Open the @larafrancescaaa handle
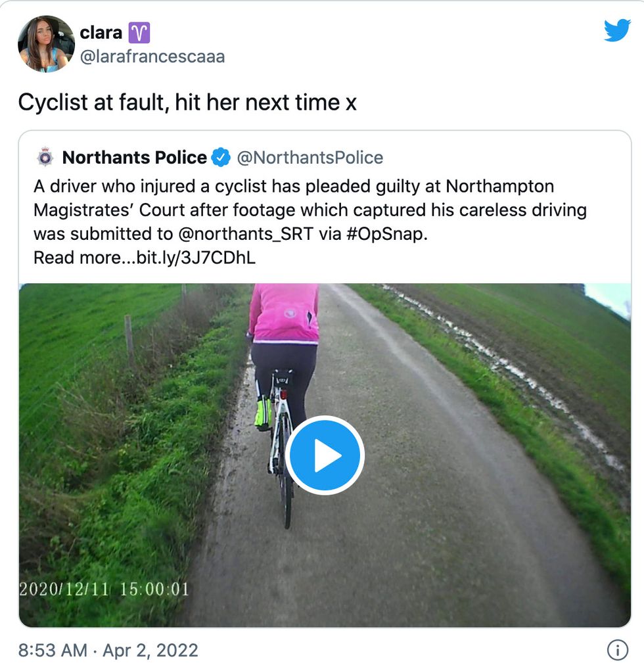Image resolution: width=644 pixels, height=669 pixels. pyautogui.click(x=152, y=57)
